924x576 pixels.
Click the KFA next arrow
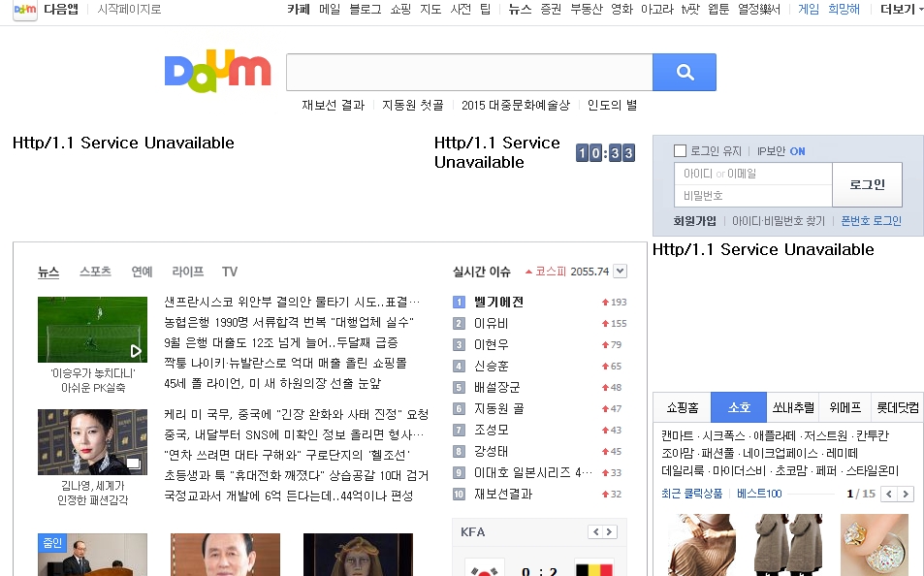(x=609, y=531)
